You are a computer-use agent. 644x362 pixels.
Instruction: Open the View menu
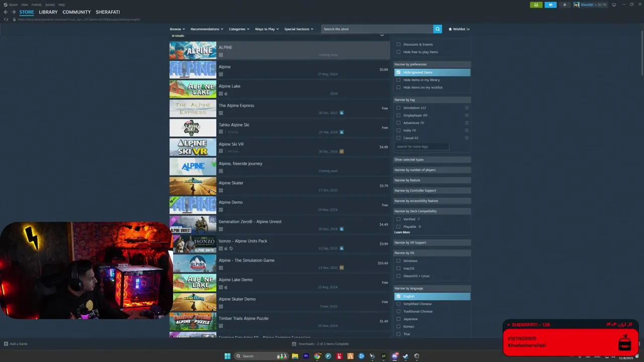pos(24,5)
